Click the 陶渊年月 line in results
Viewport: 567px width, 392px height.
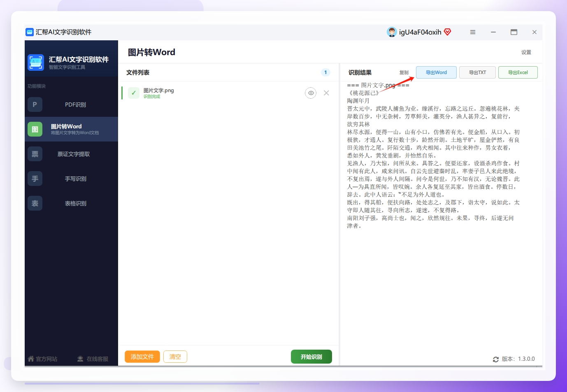pyautogui.click(x=358, y=101)
